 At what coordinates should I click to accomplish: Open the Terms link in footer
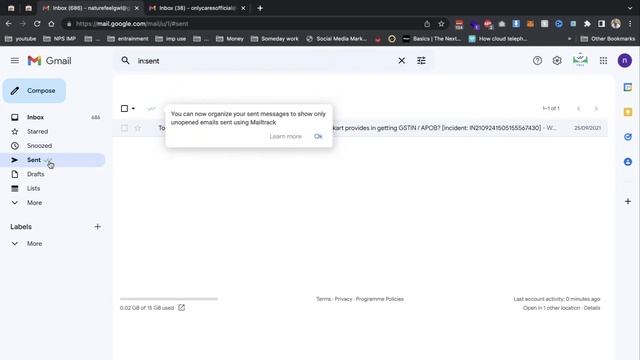pos(324,299)
